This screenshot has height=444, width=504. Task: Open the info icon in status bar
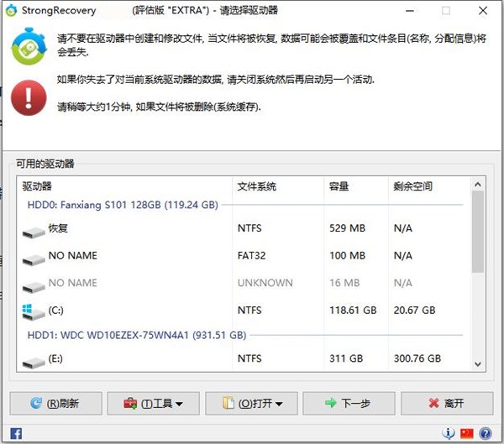[449, 433]
